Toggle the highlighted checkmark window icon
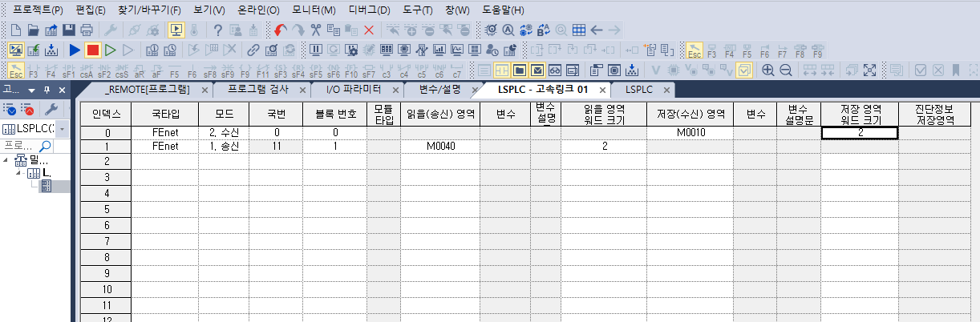980x322 pixels. [745, 70]
